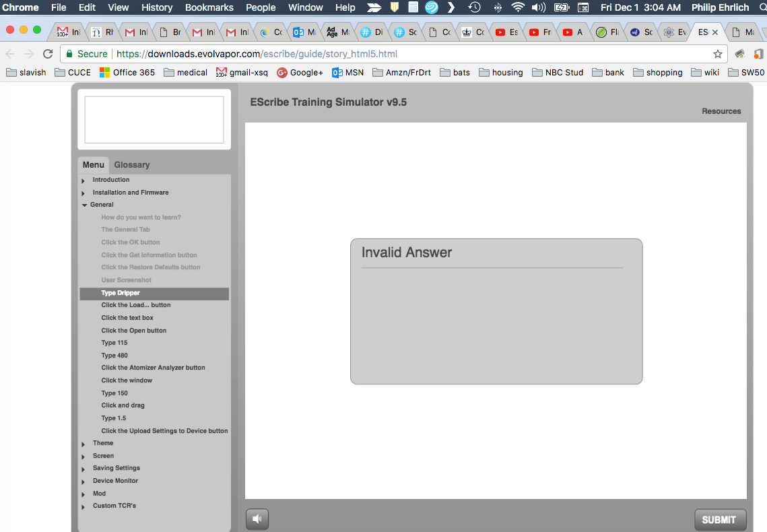Expand the Device Monitor section

(84, 481)
